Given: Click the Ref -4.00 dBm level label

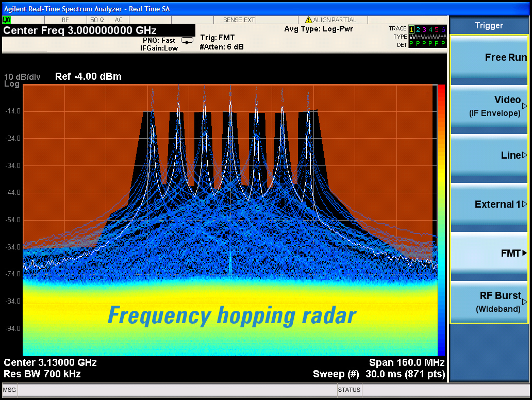Looking at the screenshot, I should point(88,77).
